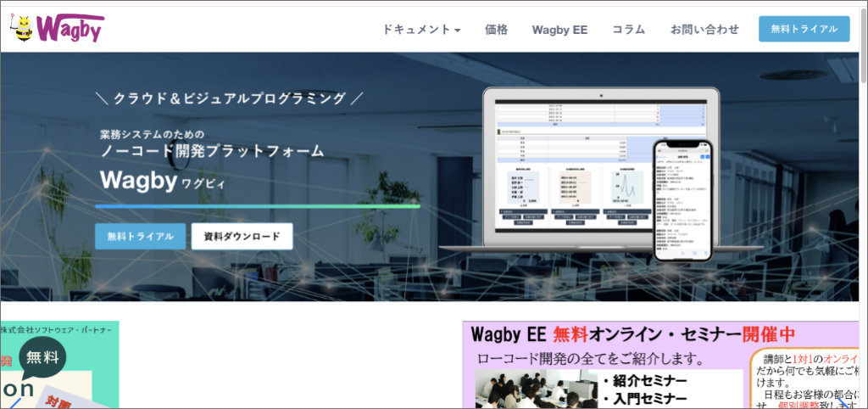Viewport: 868px width, 409px height.
Task: Click the Wagby bee logo
Action: (22, 27)
